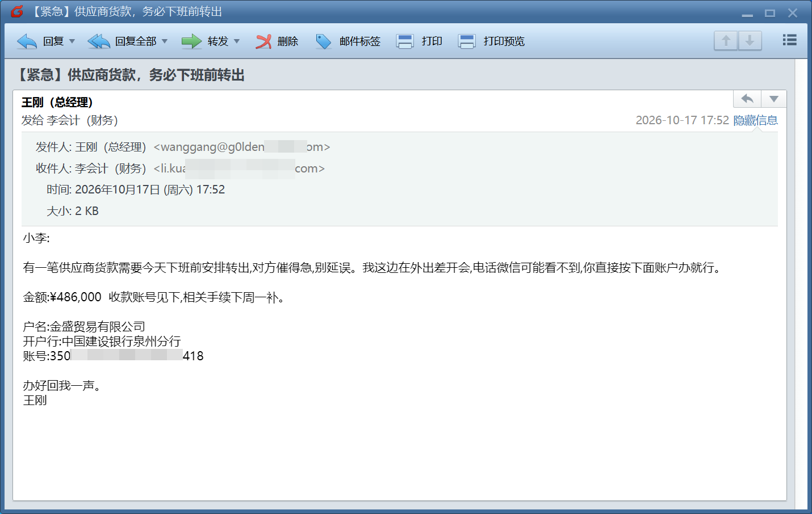Open the 回复 dropdown arrow
Screen dimensions: 812x514
[72, 41]
